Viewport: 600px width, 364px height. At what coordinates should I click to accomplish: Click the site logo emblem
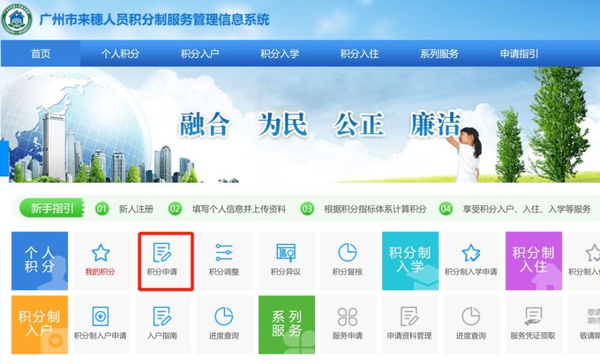point(16,19)
